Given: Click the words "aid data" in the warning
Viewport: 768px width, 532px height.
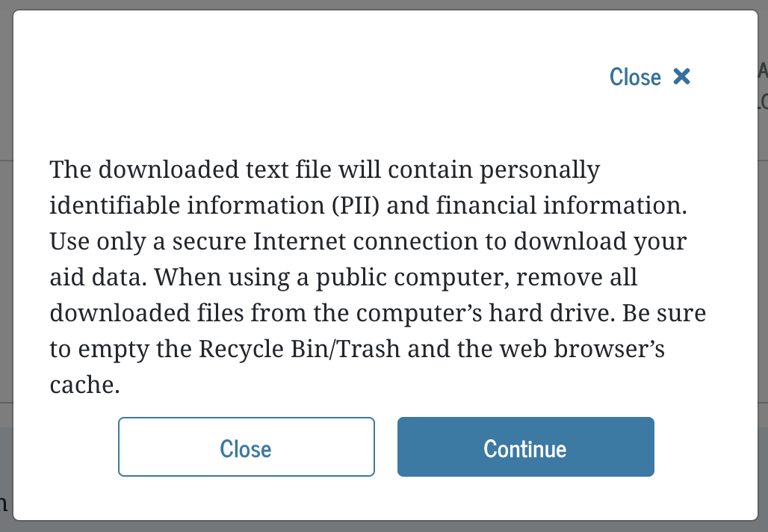Looking at the screenshot, I should click(x=98, y=278).
